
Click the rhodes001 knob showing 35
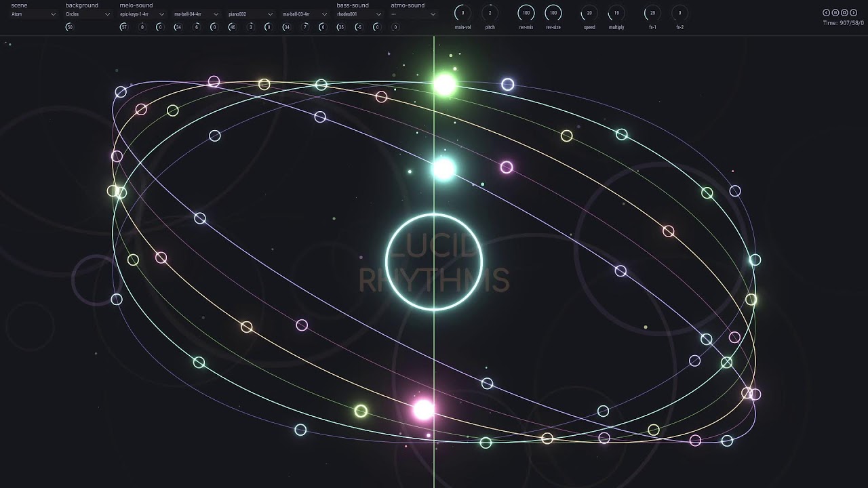click(341, 27)
